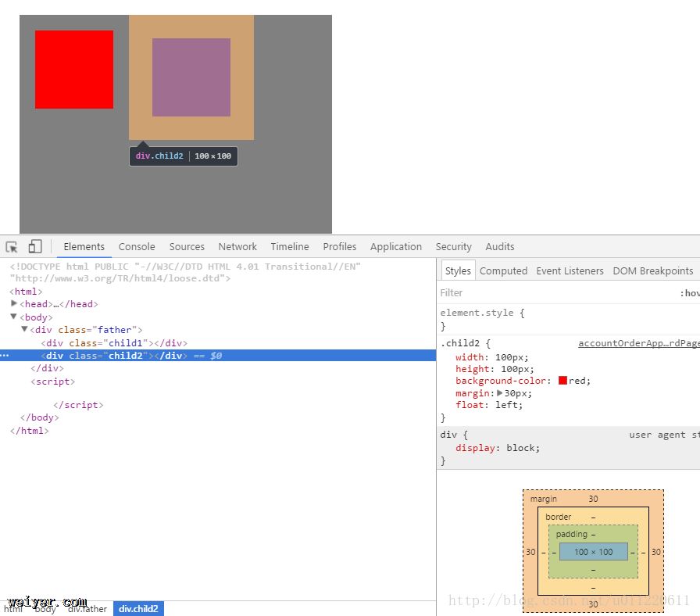Click the Filter styles input field

555,293
